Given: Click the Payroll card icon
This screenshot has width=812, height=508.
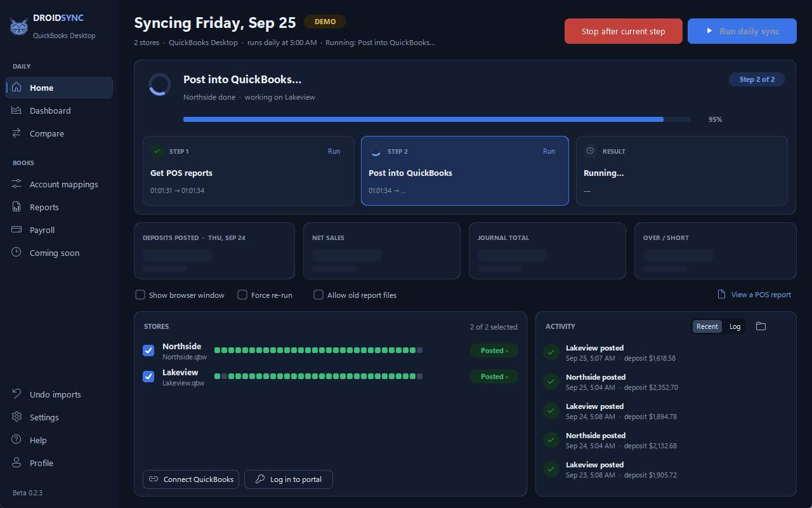Looking at the screenshot, I should coord(17,230).
